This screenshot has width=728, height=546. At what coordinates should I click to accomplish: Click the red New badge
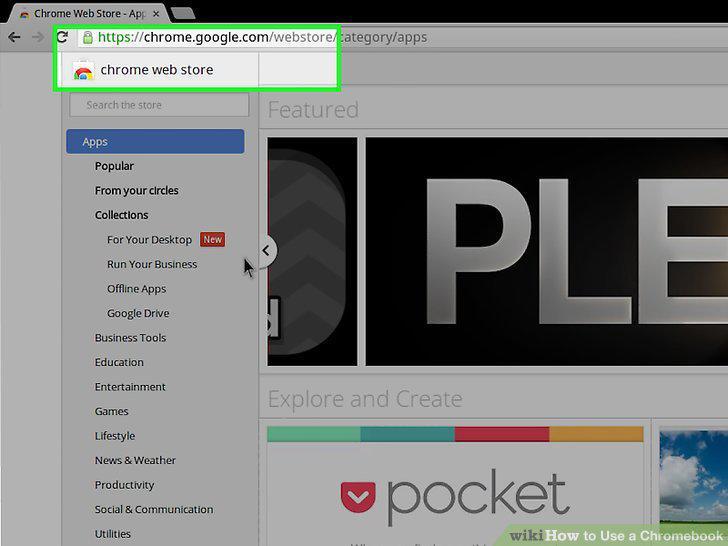pyautogui.click(x=213, y=240)
